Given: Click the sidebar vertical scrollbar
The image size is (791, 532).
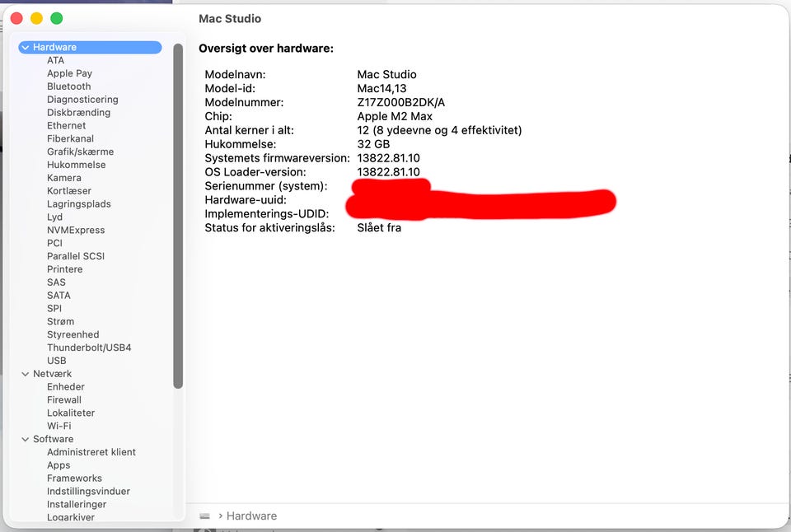Looking at the screenshot, I should coord(178,216).
